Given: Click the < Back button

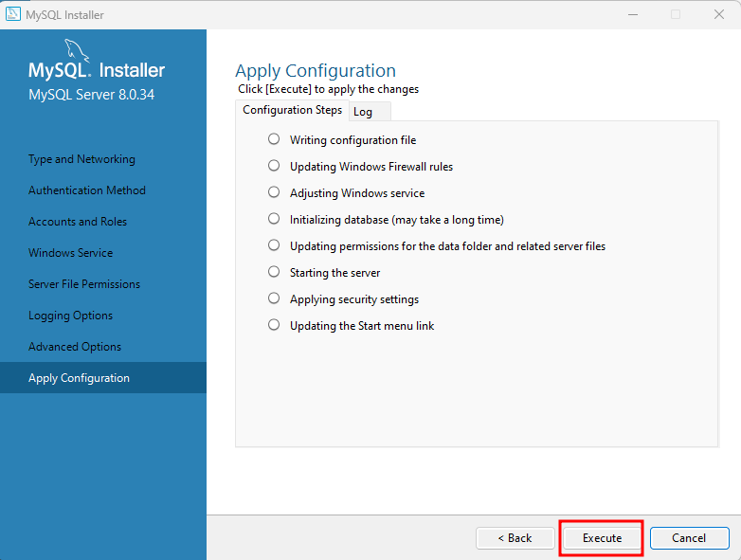Looking at the screenshot, I should pos(515,538).
